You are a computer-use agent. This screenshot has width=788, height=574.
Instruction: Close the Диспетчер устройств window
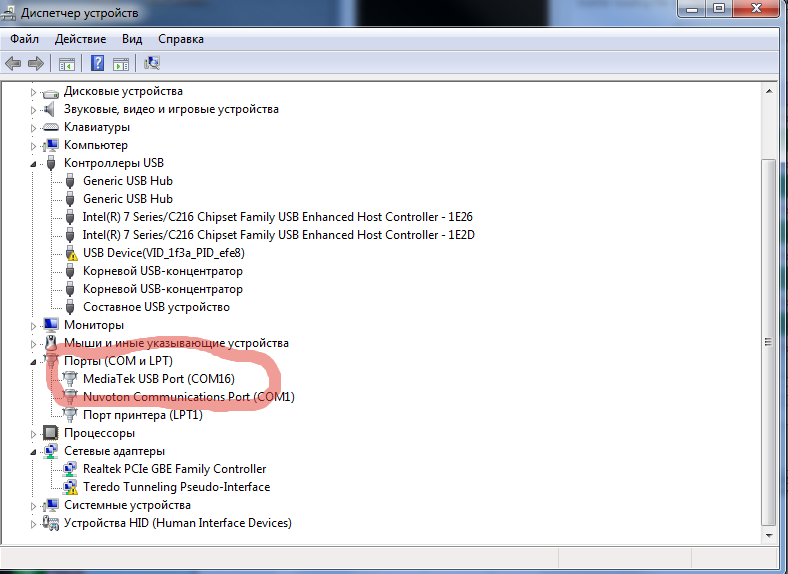pyautogui.click(x=756, y=9)
